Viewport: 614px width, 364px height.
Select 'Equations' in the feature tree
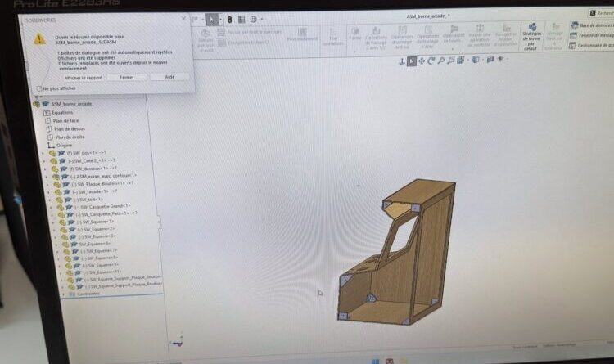coord(62,112)
